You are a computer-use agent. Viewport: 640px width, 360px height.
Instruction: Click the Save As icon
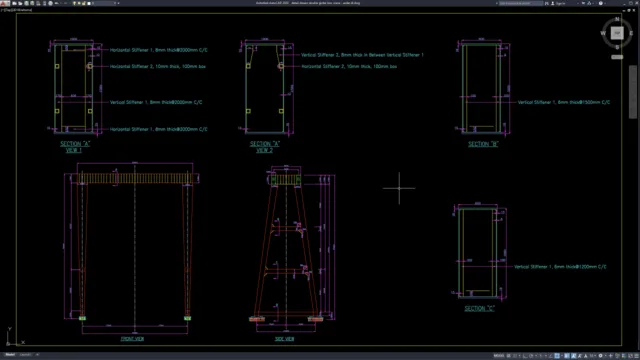tap(32, 3)
